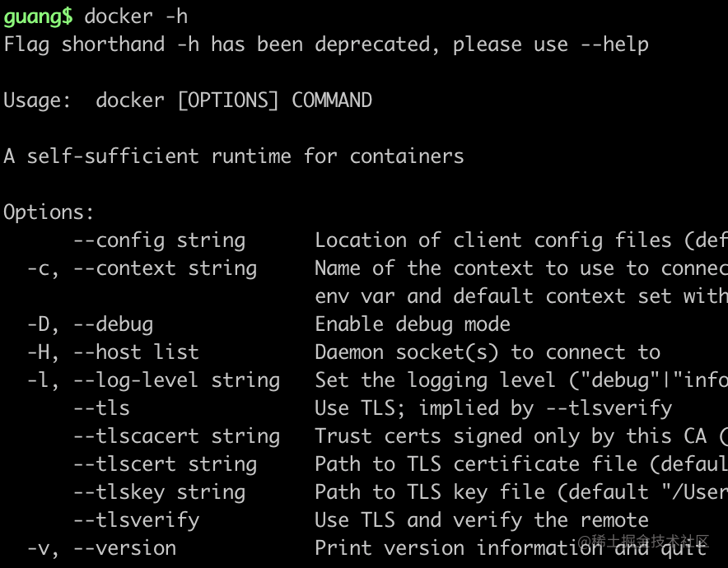Click the word COMMAND in Usage line
This screenshot has height=568, width=728.
click(332, 100)
